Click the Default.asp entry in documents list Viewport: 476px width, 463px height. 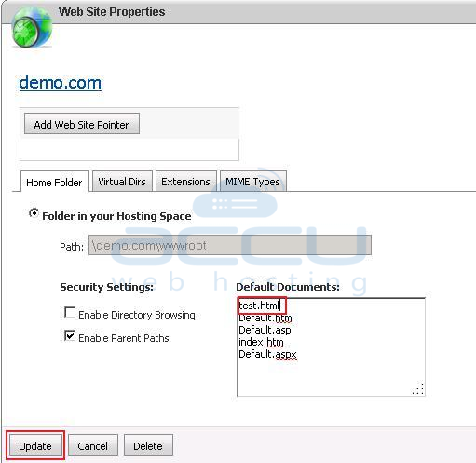tap(265, 330)
